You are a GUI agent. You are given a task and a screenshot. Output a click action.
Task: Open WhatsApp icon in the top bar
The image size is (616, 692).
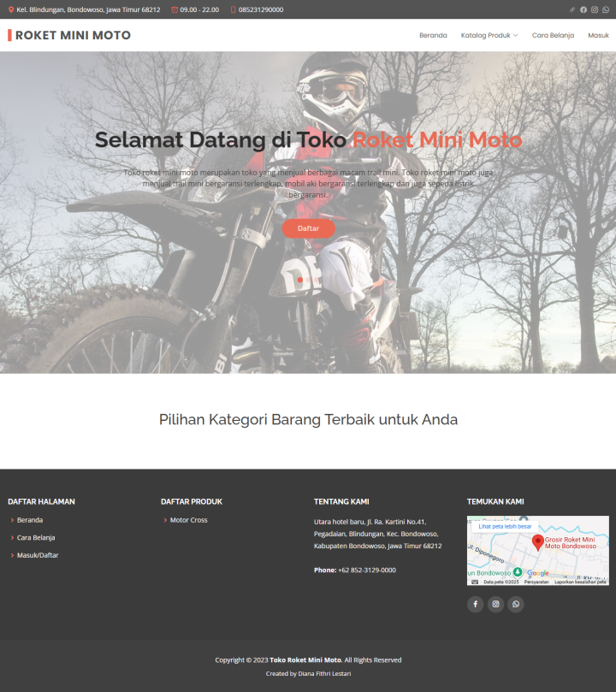pyautogui.click(x=606, y=9)
